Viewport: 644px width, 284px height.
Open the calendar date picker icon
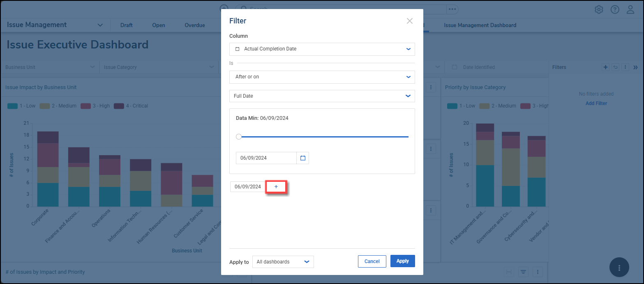(x=303, y=158)
